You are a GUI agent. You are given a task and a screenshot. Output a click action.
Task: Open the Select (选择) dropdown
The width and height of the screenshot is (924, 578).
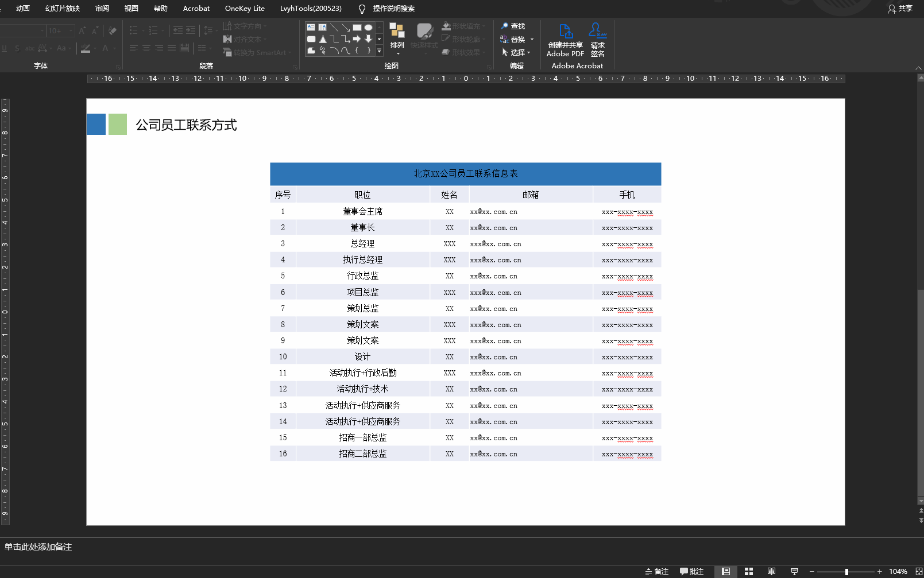coord(516,52)
